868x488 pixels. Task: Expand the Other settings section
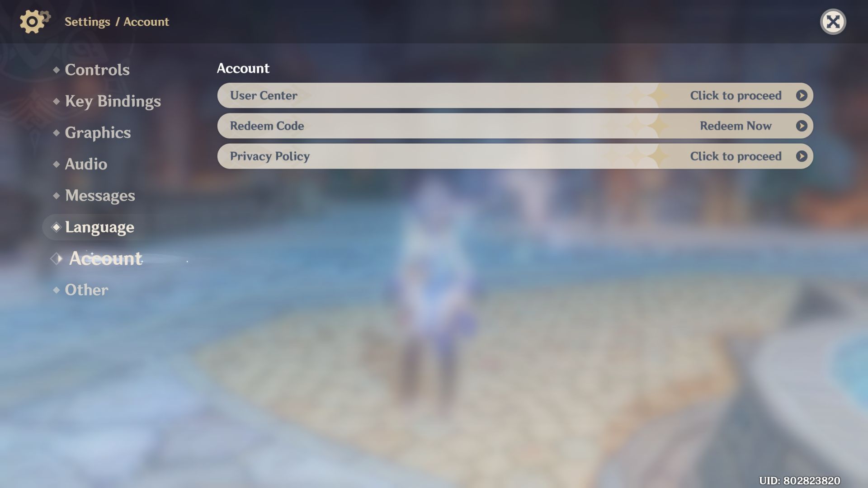86,290
